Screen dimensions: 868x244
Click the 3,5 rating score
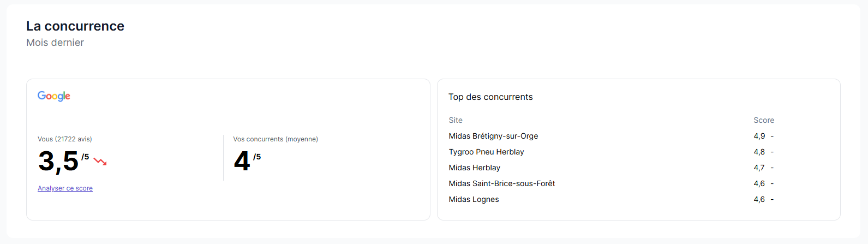58,161
